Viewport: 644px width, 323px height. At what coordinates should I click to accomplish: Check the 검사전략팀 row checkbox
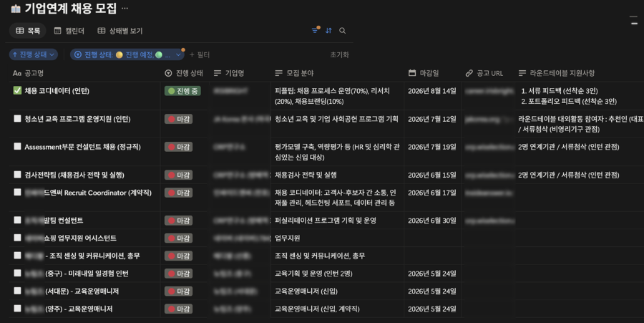(x=17, y=174)
